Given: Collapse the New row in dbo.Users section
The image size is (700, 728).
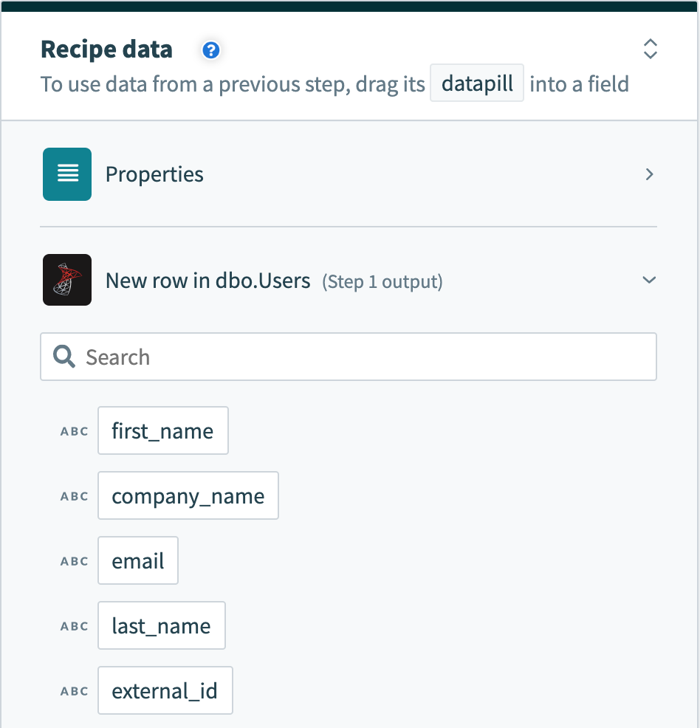Looking at the screenshot, I should tap(649, 281).
